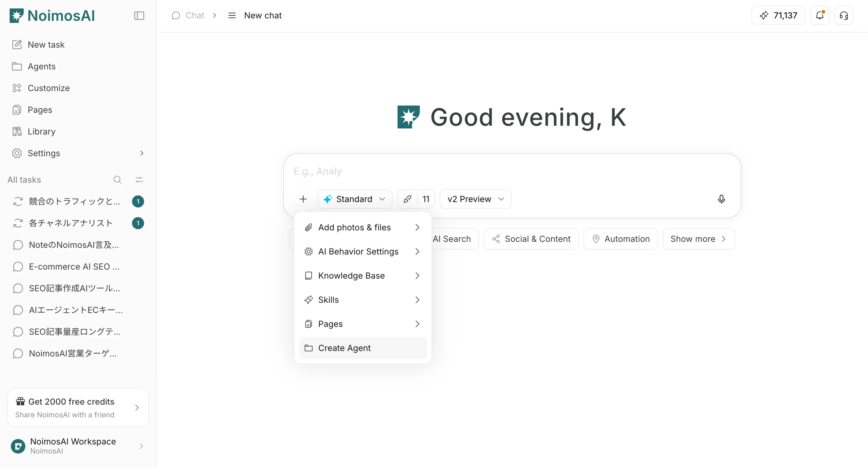
Task: Open Agents in the sidebar
Action: [x=78, y=66]
